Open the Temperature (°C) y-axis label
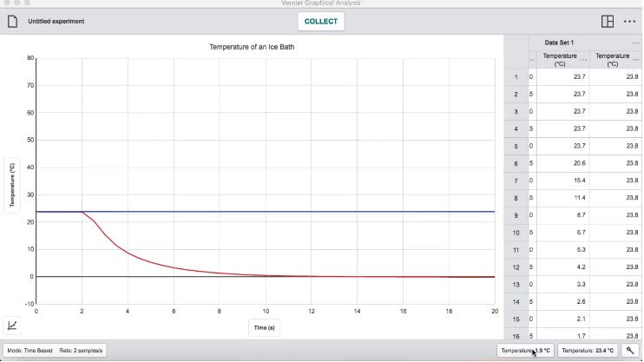The width and height of the screenshot is (644, 362). [x=12, y=185]
